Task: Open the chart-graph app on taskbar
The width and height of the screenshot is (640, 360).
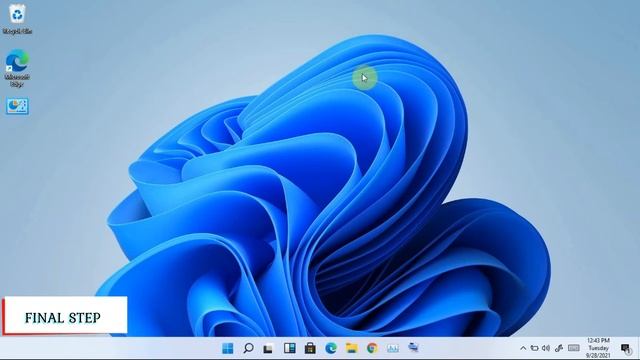Action: [x=393, y=348]
